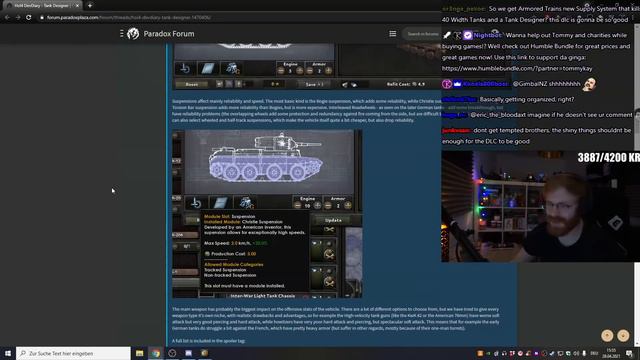This screenshot has height=360, width=640.
Task: Increase Armor level in lower designer screenshot
Action: (347, 205)
